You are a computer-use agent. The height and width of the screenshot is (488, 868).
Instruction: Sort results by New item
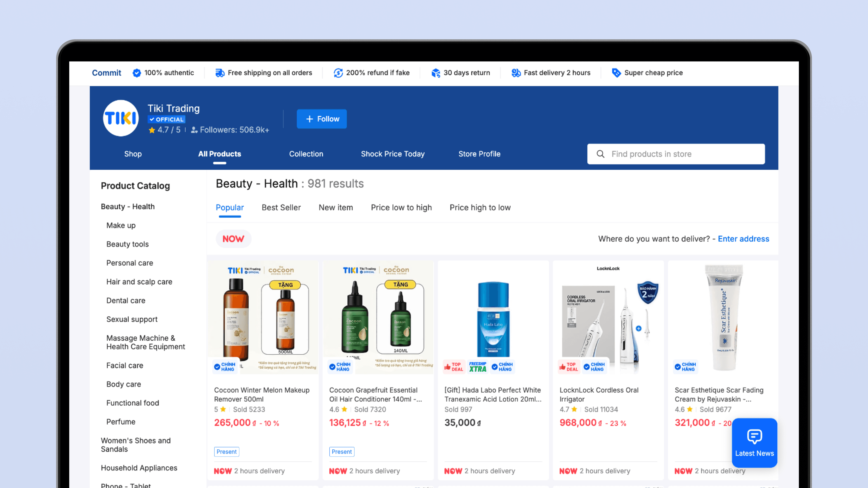(336, 207)
